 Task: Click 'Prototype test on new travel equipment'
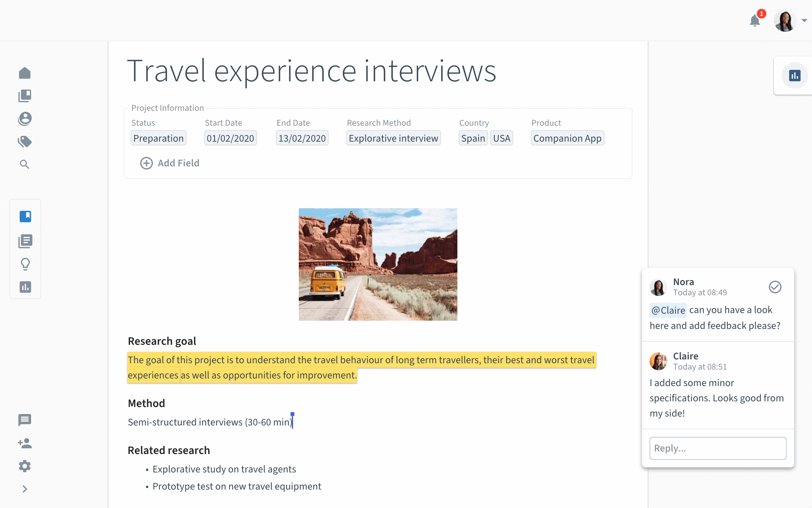[x=237, y=486]
